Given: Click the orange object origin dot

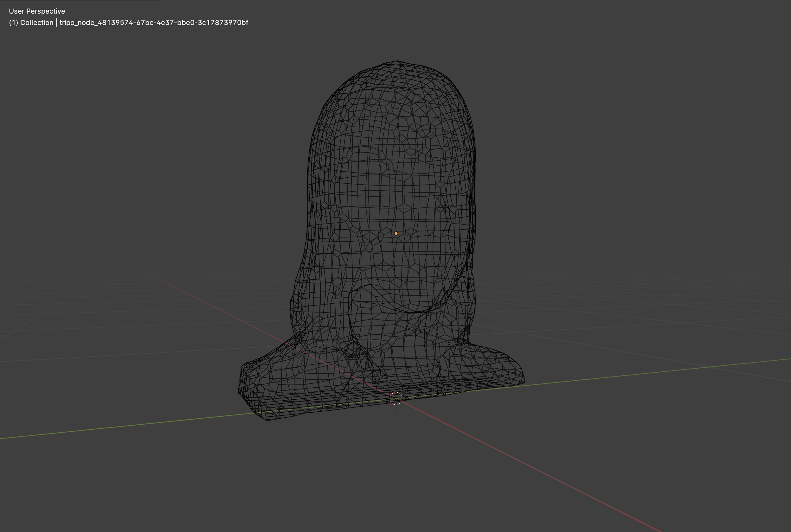Looking at the screenshot, I should (x=396, y=233).
